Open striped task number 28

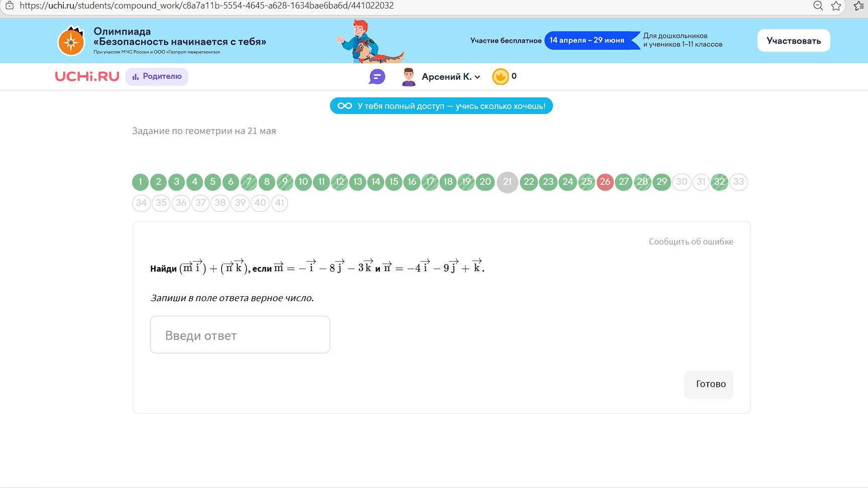pos(642,182)
